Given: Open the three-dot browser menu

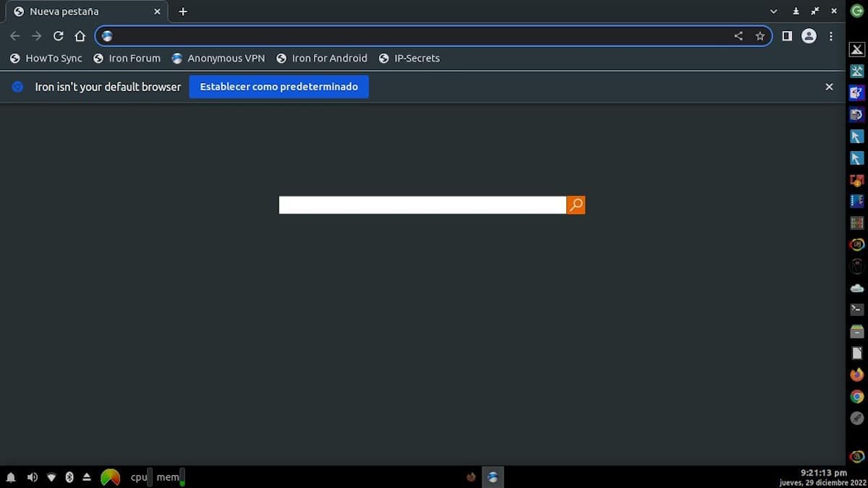Looking at the screenshot, I should pos(830,35).
